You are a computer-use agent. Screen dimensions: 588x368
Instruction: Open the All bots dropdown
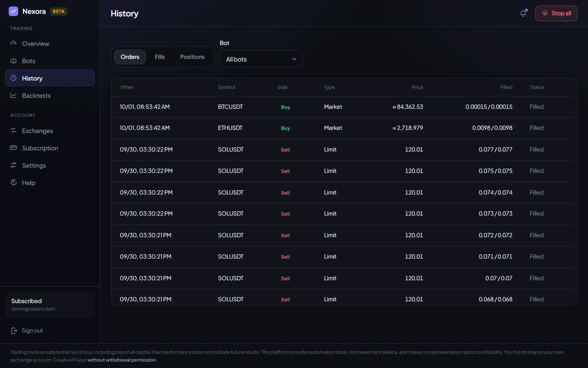point(261,59)
